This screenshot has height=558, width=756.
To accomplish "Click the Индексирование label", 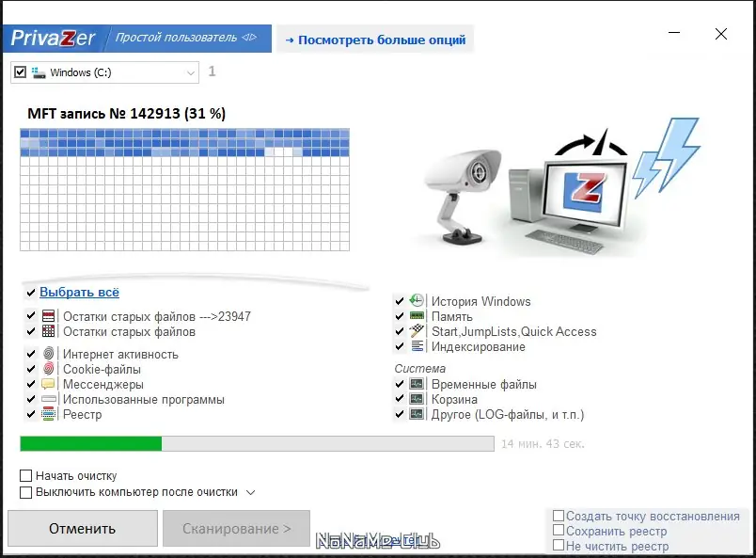I will pos(479,346).
